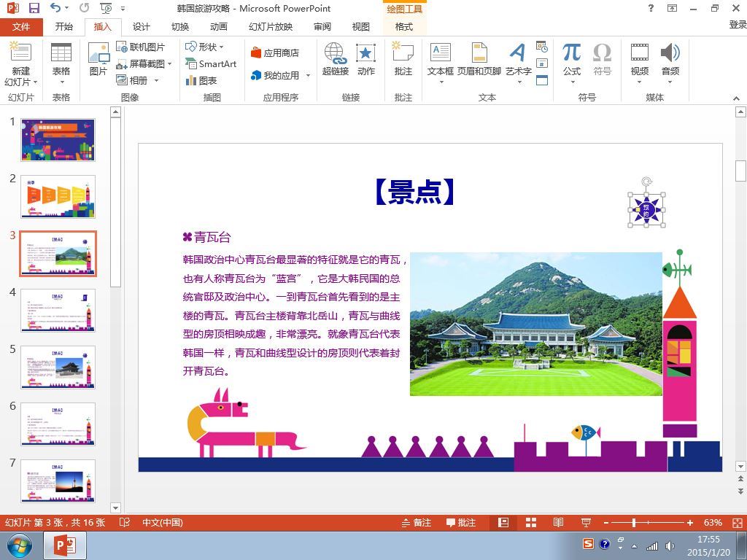The height and width of the screenshot is (560, 747).
Task: Expand Undo history dropdown arrow
Action: click(66, 8)
